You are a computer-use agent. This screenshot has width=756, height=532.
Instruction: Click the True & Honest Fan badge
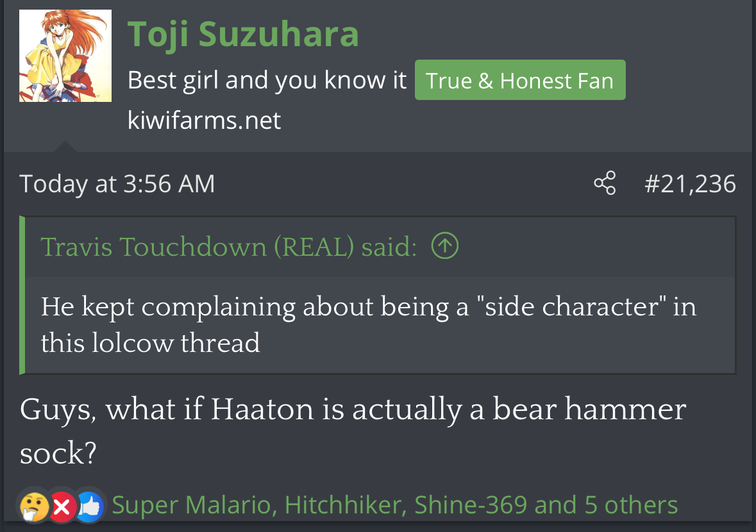[x=519, y=80]
